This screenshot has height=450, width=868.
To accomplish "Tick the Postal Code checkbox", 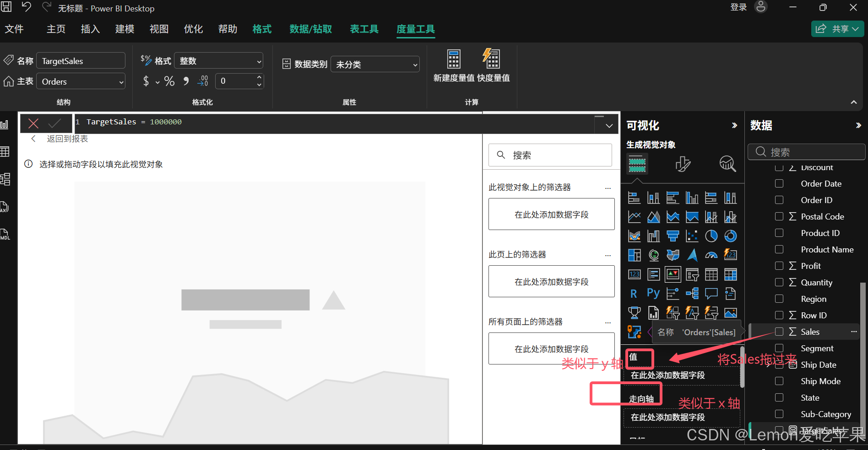I will coord(779,216).
